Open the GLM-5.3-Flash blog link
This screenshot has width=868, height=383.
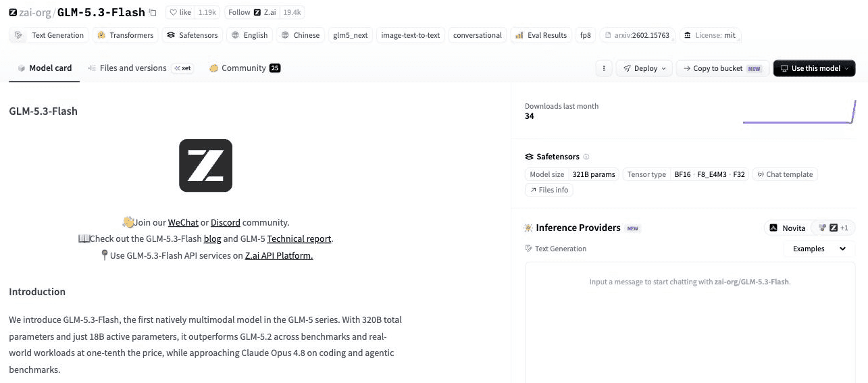(212, 238)
